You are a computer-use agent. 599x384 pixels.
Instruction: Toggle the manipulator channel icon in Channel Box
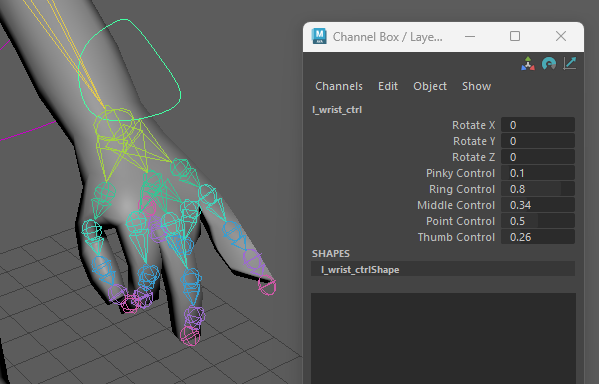point(528,64)
